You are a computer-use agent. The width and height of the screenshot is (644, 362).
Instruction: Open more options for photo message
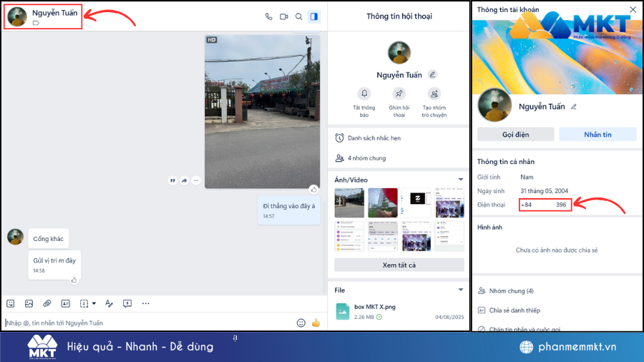tap(196, 180)
